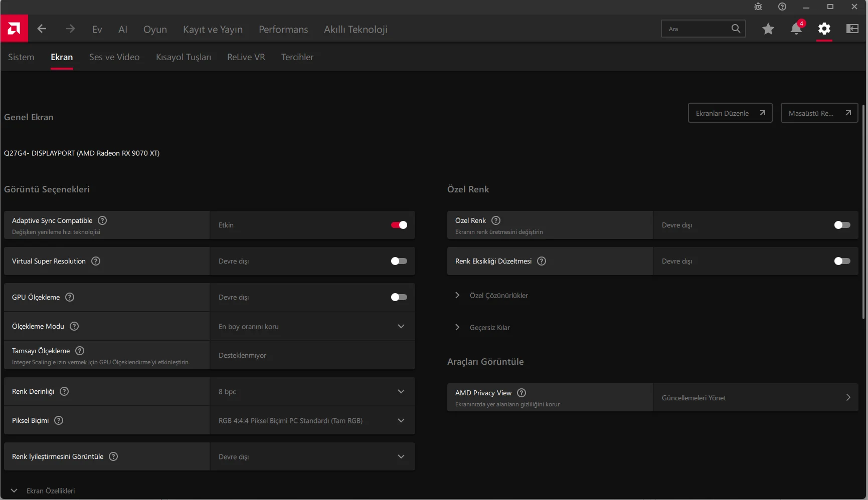Switch to Sistem tab
868x500 pixels.
21,57
